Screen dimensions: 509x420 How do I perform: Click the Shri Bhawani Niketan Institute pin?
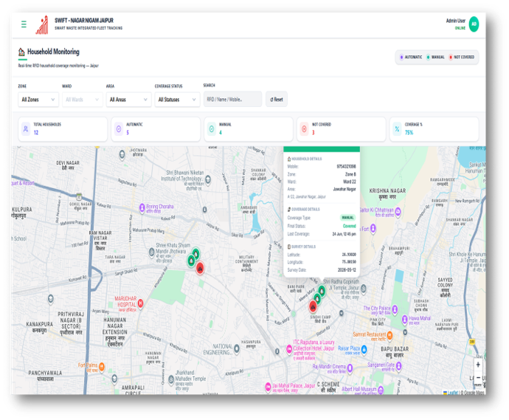click(208, 179)
